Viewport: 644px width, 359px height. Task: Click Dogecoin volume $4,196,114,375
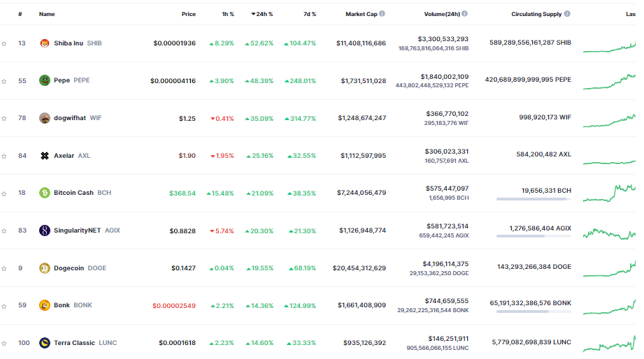pyautogui.click(x=445, y=264)
